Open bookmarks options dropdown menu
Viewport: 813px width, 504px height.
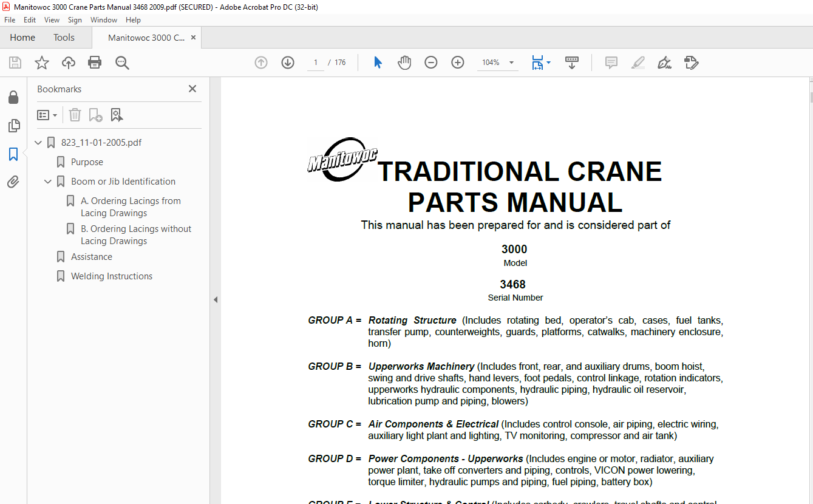tap(47, 115)
